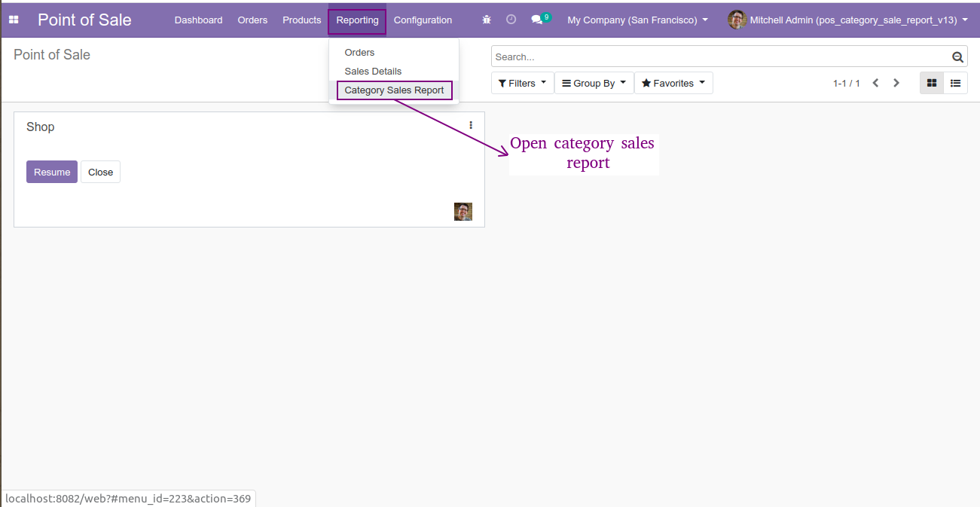The height and width of the screenshot is (507, 980).
Task: Go to previous page arrow
Action: [x=875, y=83]
